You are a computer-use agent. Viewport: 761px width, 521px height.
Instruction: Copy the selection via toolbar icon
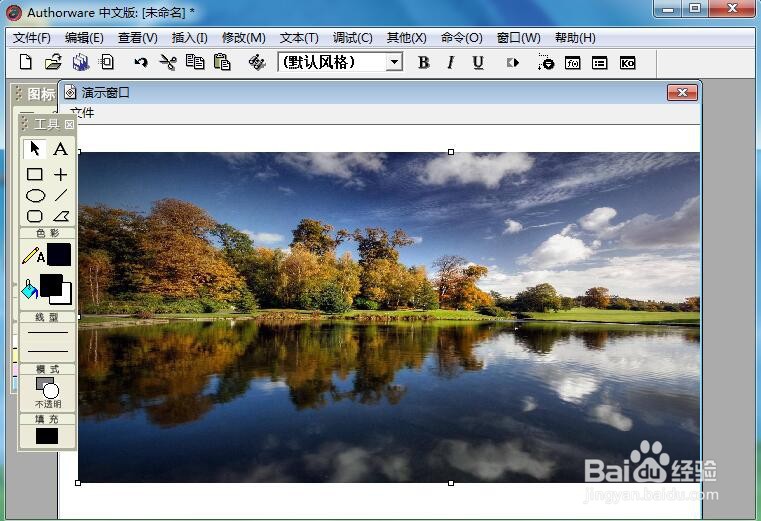[x=195, y=62]
